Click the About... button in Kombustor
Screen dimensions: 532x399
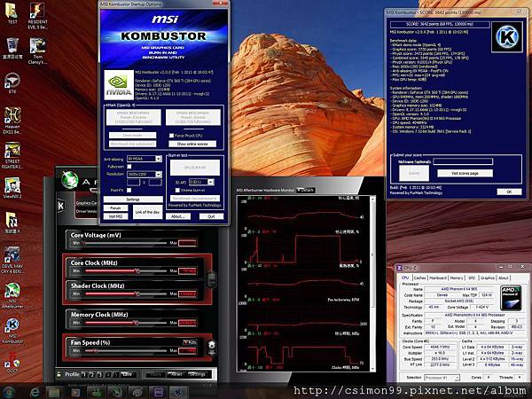point(178,216)
